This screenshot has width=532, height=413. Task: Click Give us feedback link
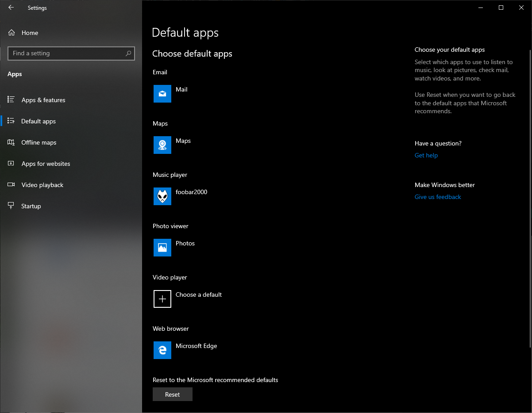pos(438,197)
